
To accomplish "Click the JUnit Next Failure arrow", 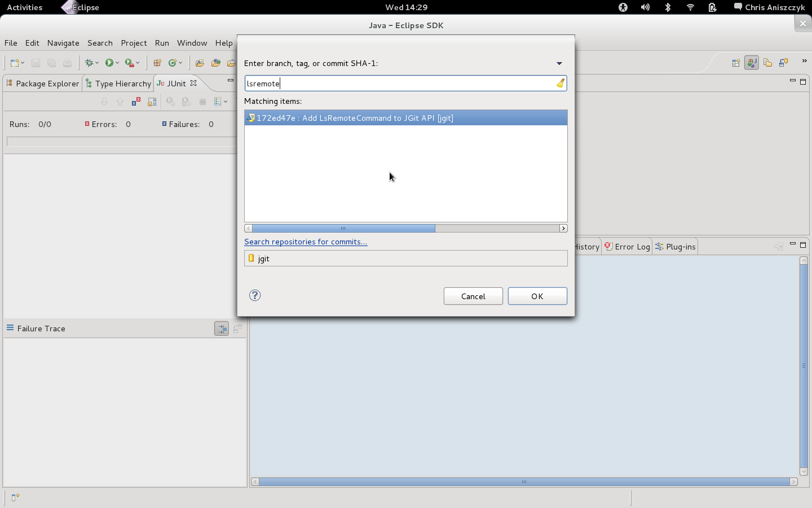I will point(104,102).
